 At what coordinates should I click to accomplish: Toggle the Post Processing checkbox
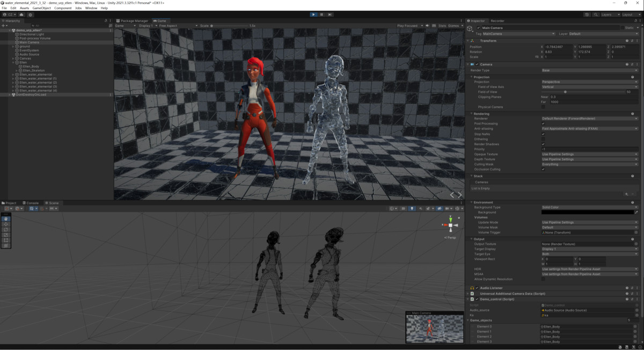tap(543, 123)
